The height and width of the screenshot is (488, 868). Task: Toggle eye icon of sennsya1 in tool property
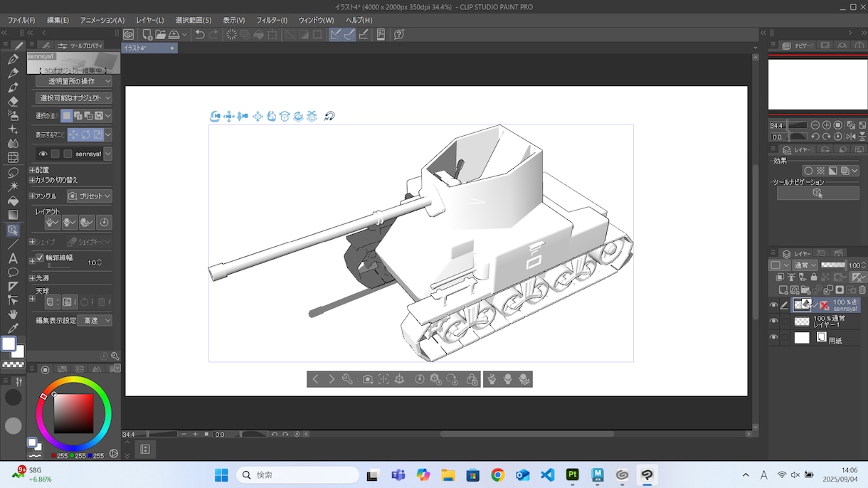pos(43,154)
